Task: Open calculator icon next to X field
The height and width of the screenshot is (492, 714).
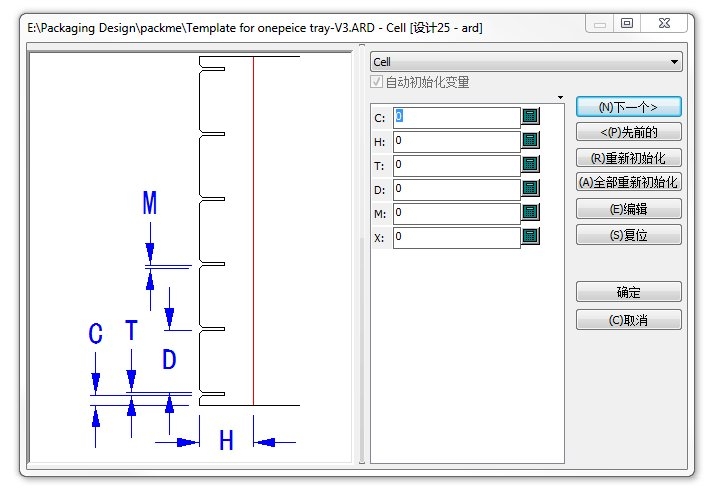Action: click(530, 237)
